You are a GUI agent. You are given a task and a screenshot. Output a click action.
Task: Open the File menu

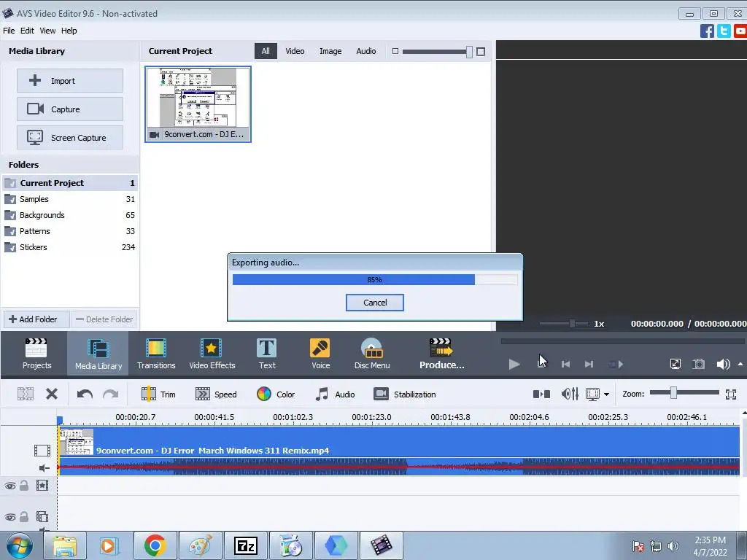click(x=9, y=31)
